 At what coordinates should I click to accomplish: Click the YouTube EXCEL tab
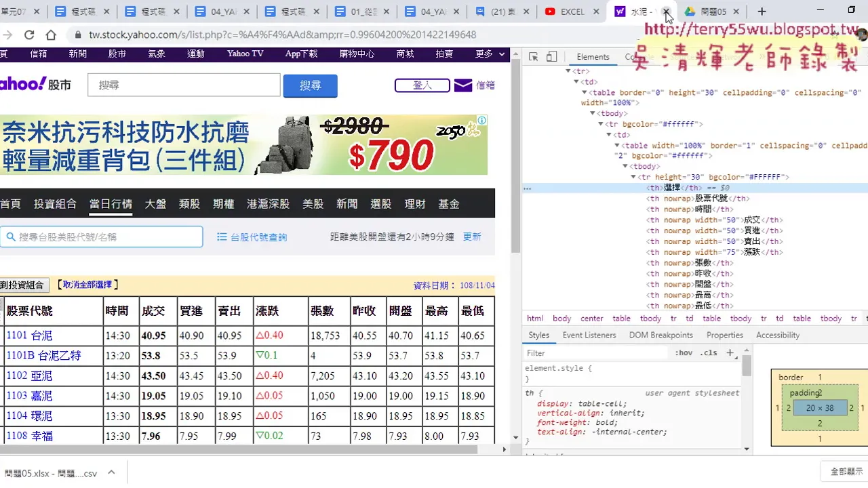(571, 12)
